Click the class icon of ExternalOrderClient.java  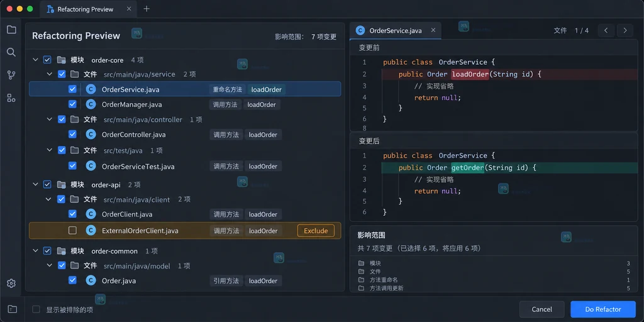click(91, 230)
